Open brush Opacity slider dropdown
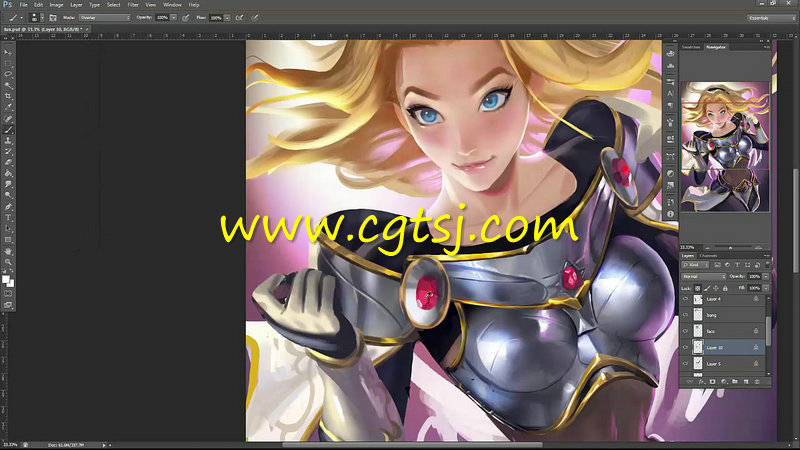 [x=173, y=17]
